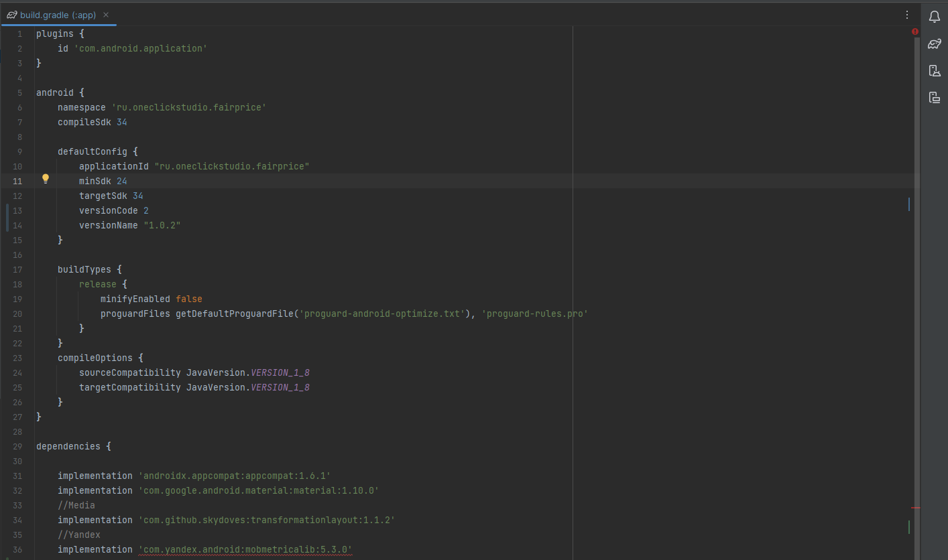948x560 pixels.
Task: Open the Running Devices tool window
Action: click(x=935, y=97)
